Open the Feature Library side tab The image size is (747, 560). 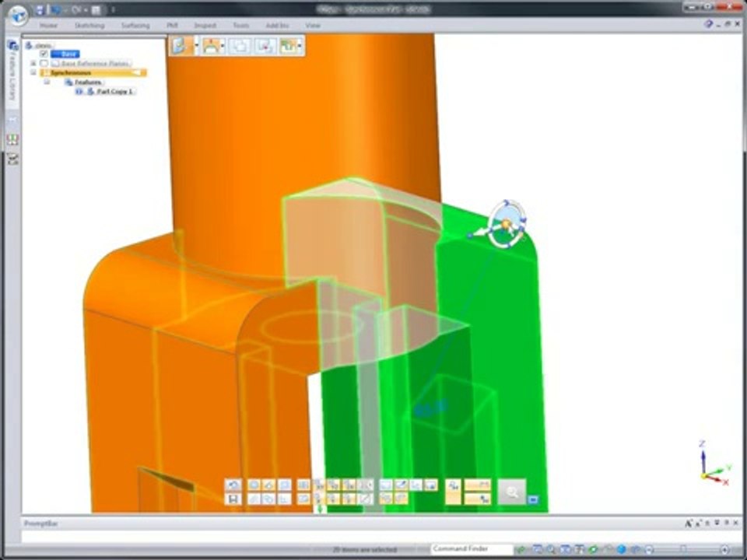coord(13,69)
